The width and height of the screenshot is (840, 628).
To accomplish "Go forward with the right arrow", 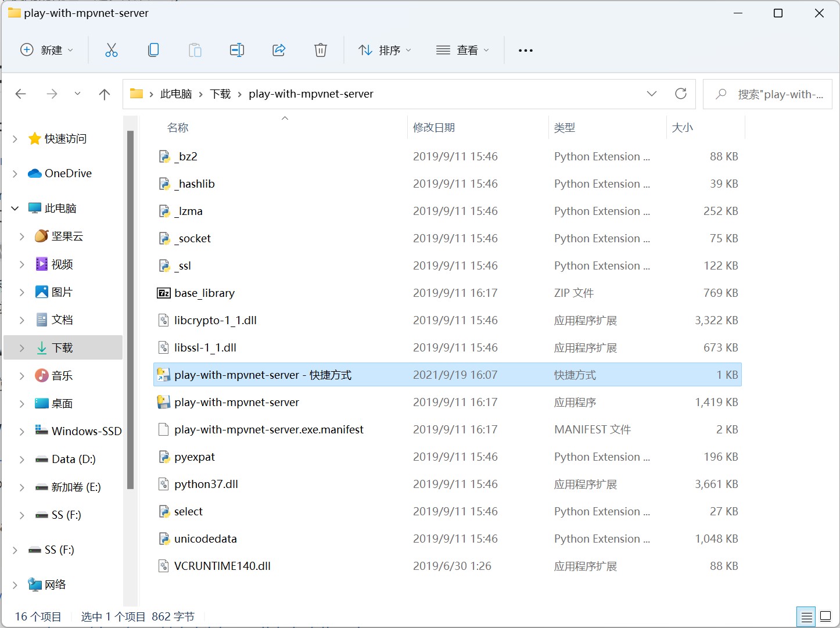I will tap(52, 94).
